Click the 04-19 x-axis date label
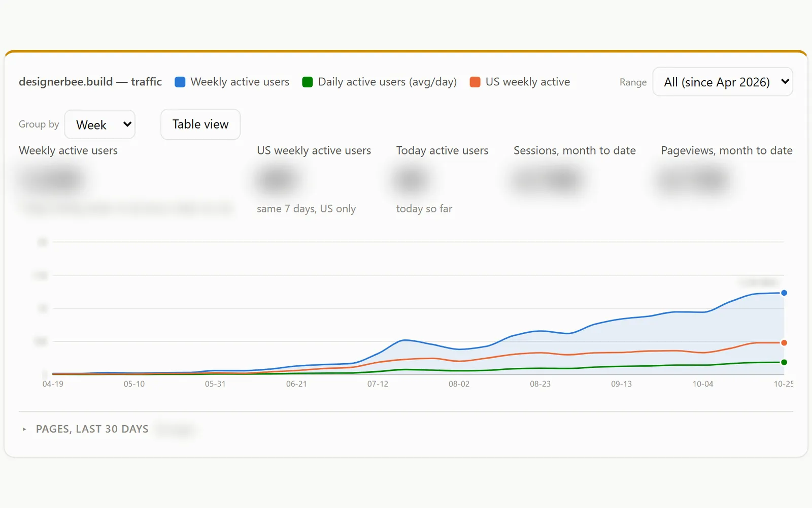This screenshot has width=812, height=508. 53,384
